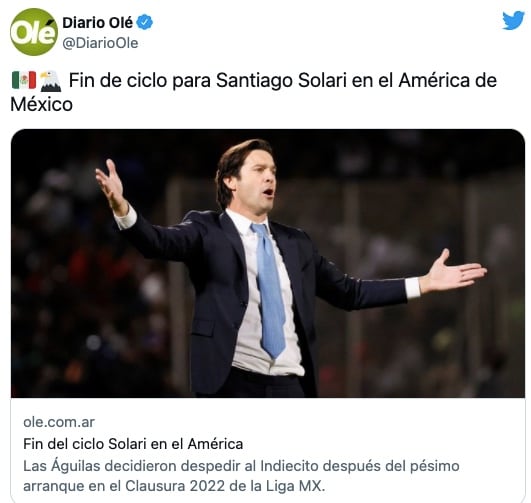Open the @DiarioOle handle link
This screenshot has height=503, width=531.
click(x=100, y=43)
